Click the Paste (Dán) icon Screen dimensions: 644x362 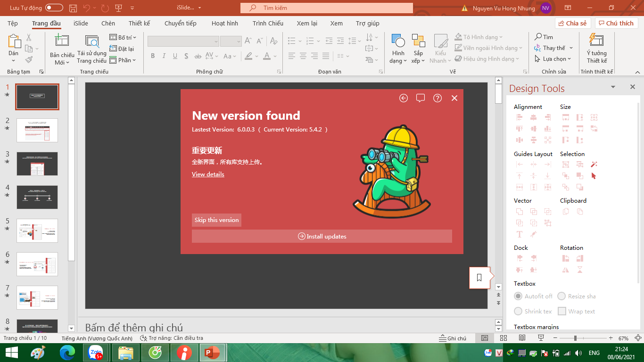[x=14, y=41]
